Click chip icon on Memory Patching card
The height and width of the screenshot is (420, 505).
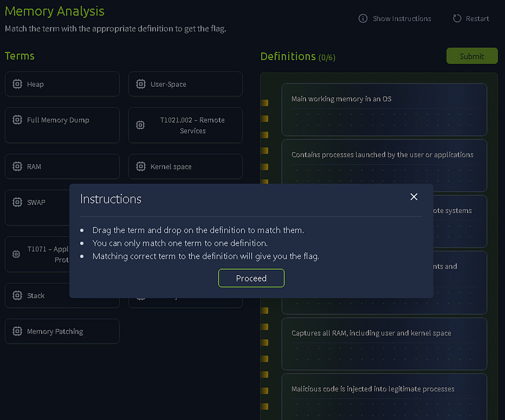point(17,331)
